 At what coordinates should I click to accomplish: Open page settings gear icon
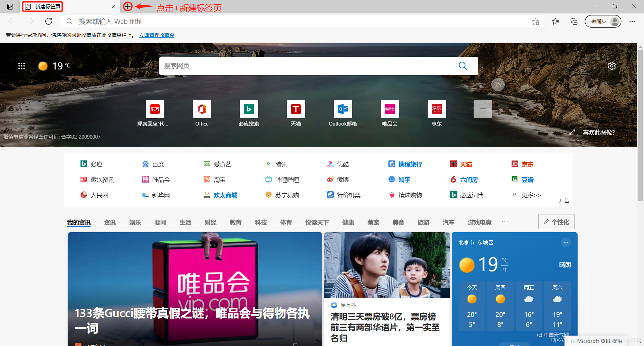(x=612, y=66)
